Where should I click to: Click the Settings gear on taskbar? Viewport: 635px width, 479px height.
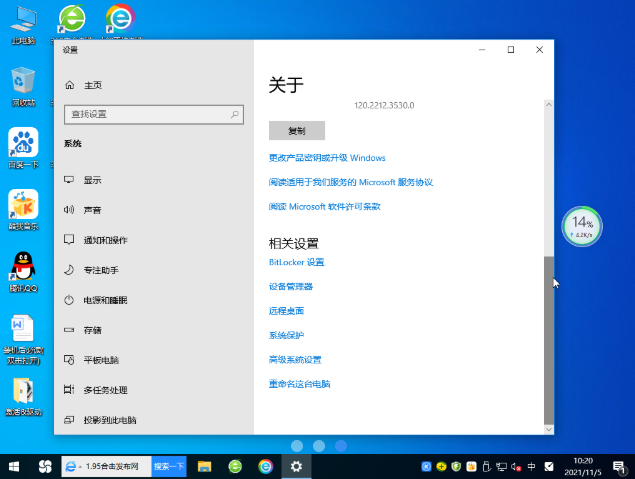[x=295, y=466]
